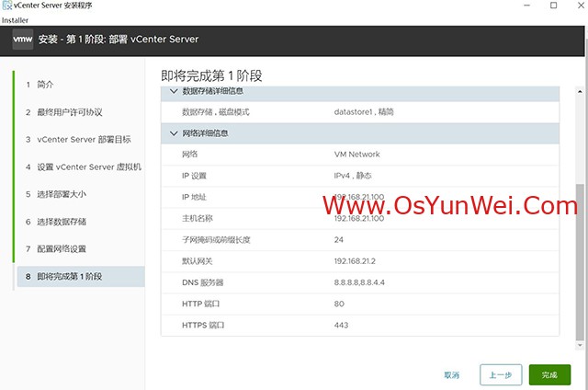Go to step 4 设置 vCenter Server 虚拟机

point(84,166)
